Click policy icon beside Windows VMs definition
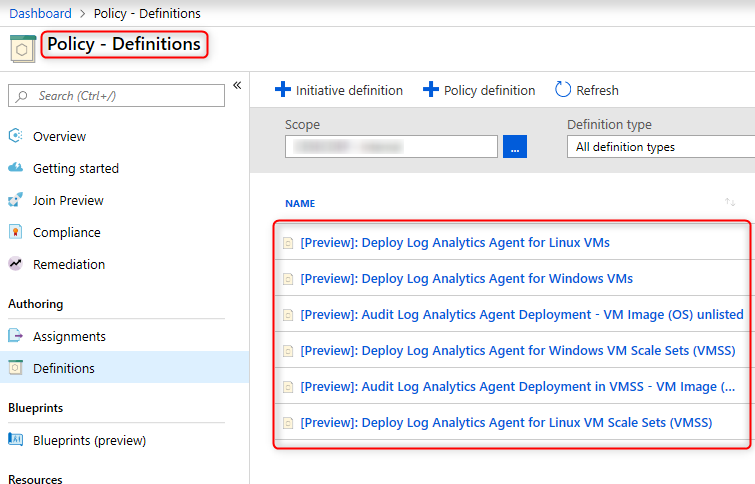 click(x=288, y=279)
